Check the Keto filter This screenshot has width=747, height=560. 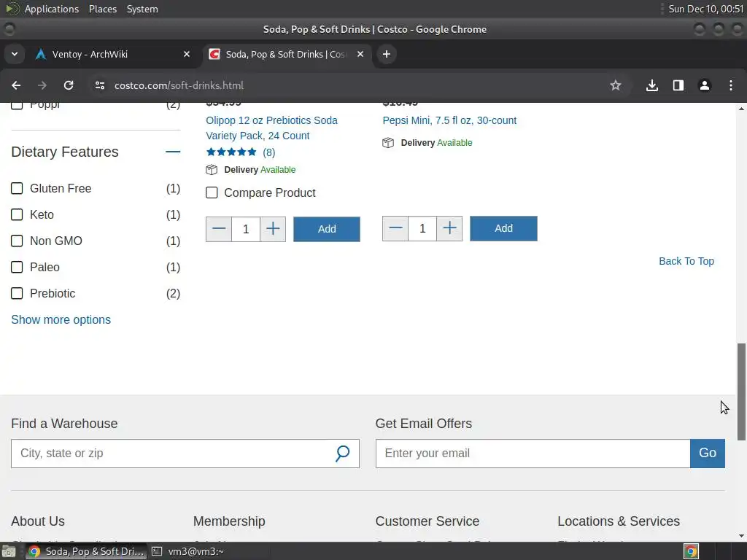[x=17, y=215]
